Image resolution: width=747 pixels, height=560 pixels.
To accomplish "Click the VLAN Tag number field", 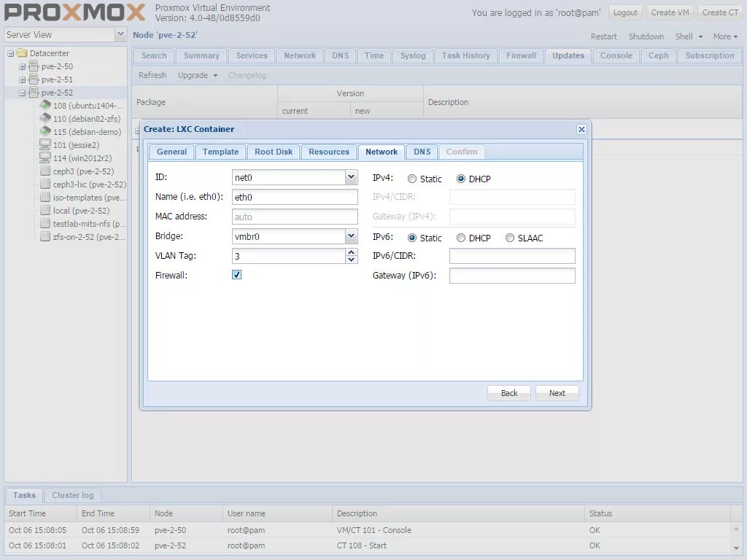I will [x=289, y=256].
